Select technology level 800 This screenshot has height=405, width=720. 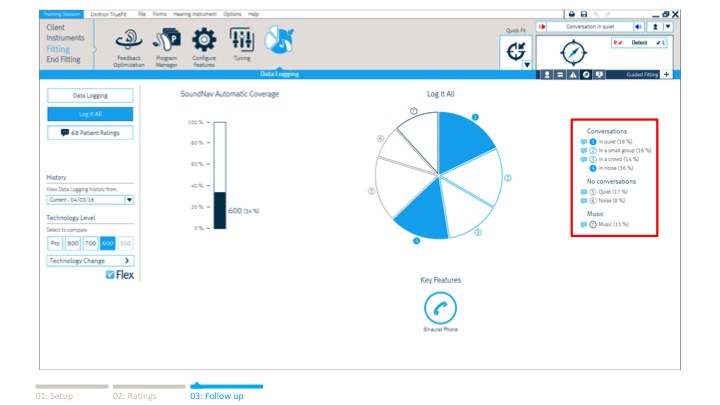73,243
